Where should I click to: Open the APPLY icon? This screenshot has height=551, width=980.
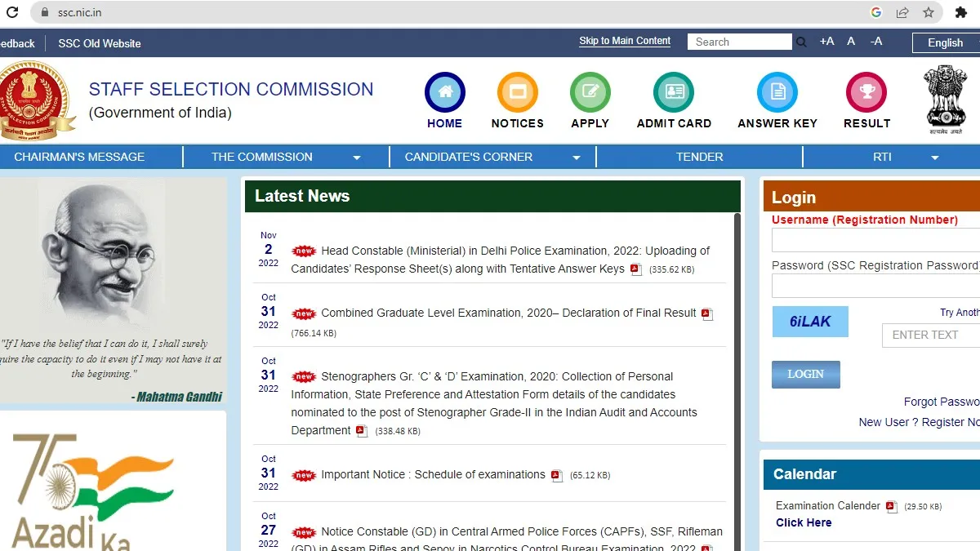(590, 92)
